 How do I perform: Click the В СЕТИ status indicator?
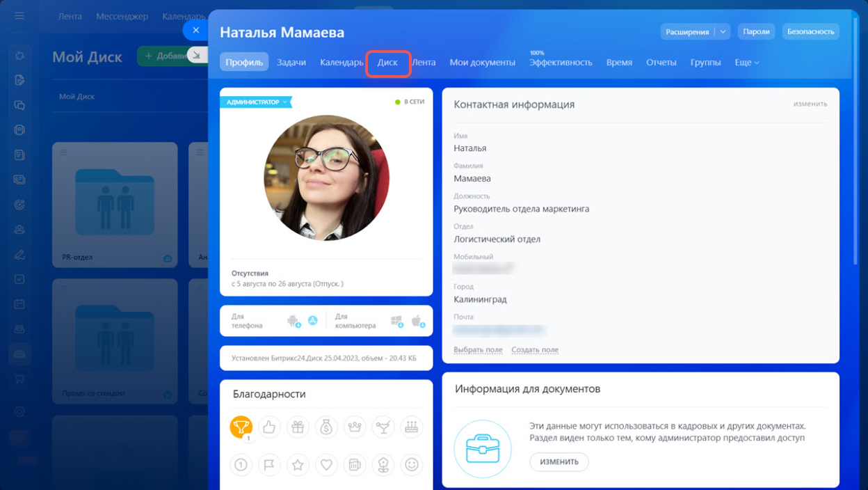(410, 102)
